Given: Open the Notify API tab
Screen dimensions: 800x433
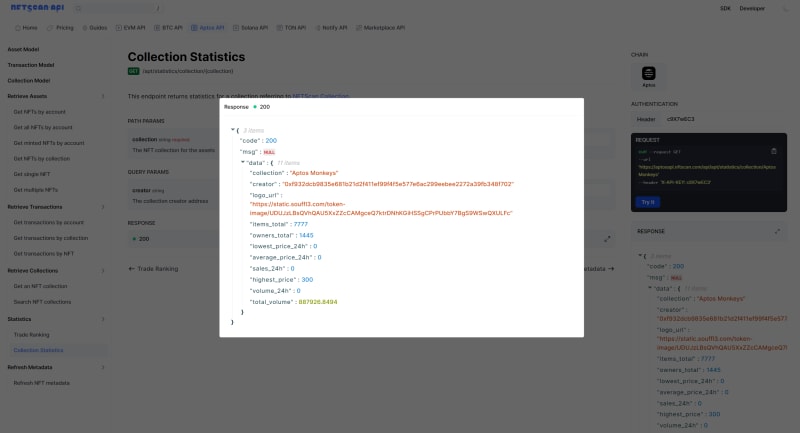Looking at the screenshot, I should tap(331, 28).
